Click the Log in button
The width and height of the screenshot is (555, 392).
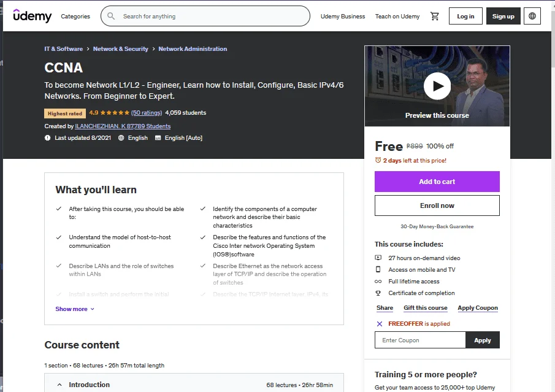[x=465, y=16]
